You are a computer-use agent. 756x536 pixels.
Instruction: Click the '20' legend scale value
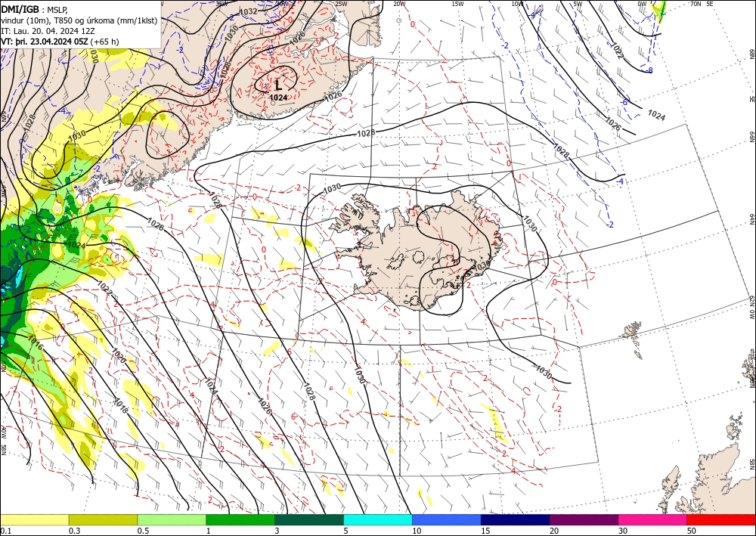coord(554,531)
